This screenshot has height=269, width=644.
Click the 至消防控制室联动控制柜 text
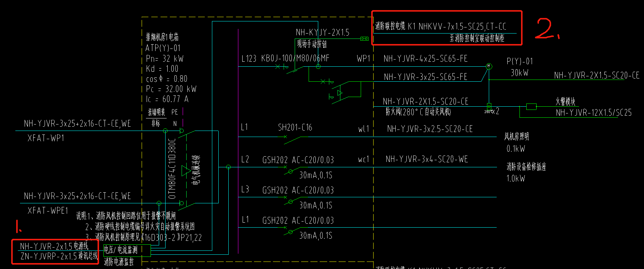[x=477, y=38]
